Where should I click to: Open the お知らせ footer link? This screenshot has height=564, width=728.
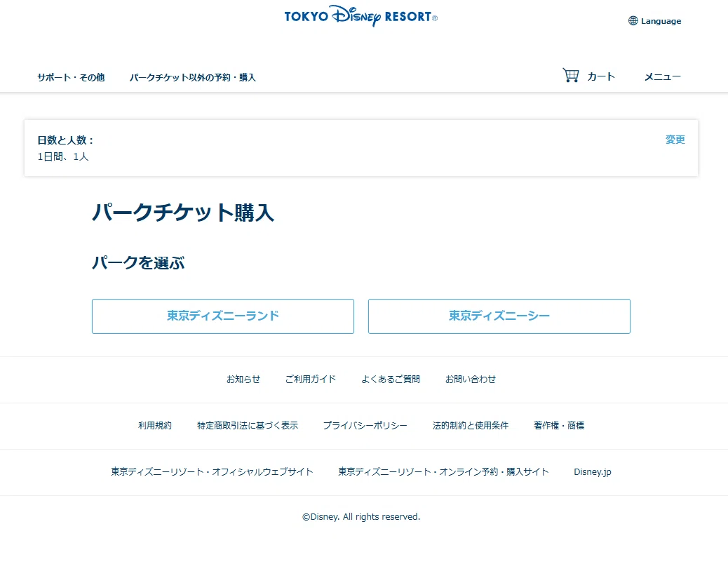coord(243,380)
